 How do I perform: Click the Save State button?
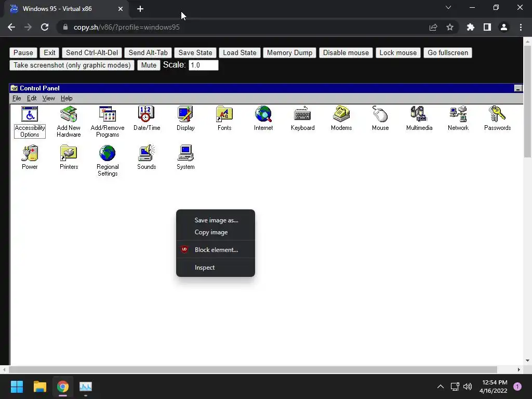[x=195, y=52]
